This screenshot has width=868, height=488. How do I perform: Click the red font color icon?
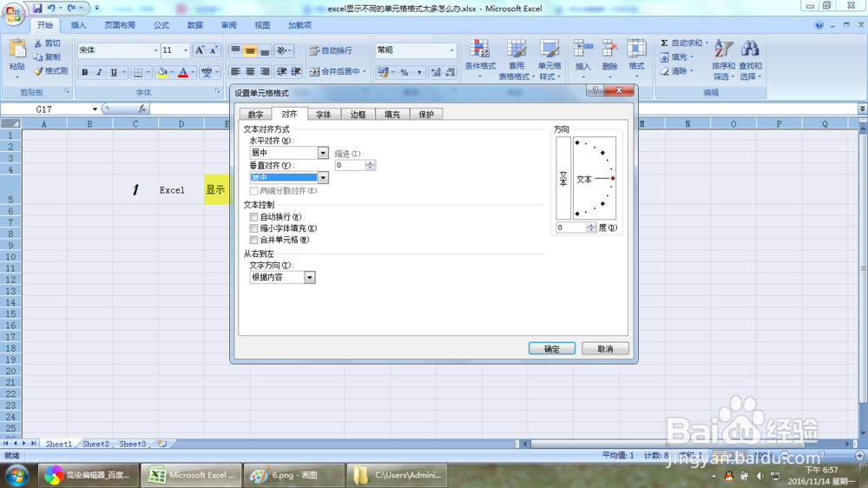183,72
